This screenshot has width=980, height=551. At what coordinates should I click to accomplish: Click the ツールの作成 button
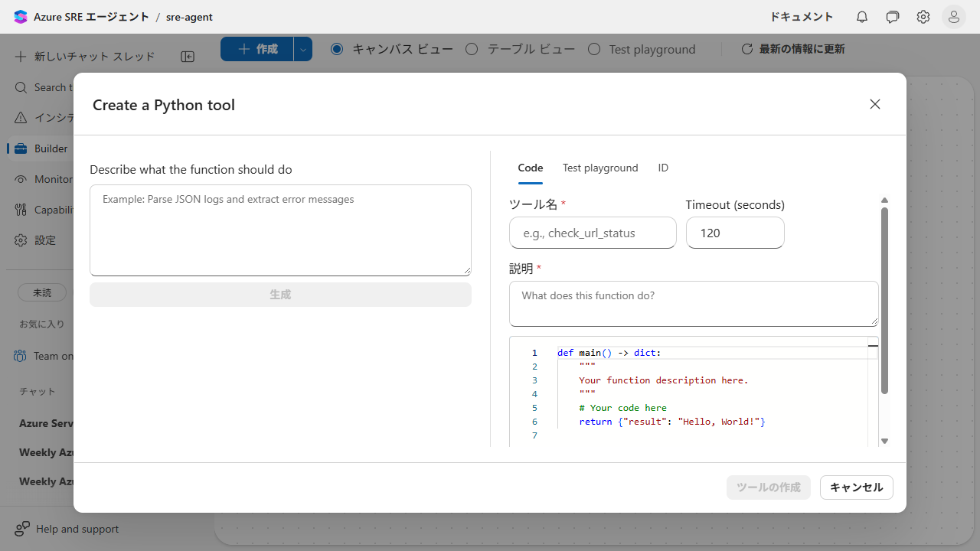click(769, 487)
